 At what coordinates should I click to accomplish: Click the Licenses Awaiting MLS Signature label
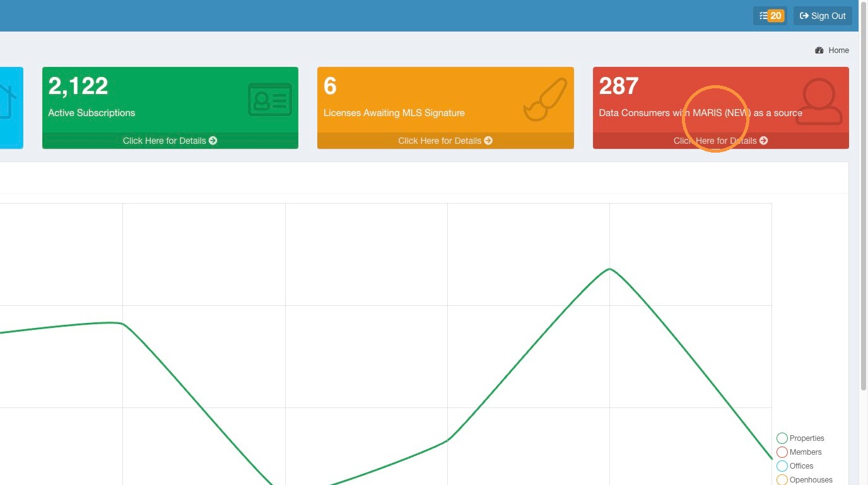pos(394,113)
